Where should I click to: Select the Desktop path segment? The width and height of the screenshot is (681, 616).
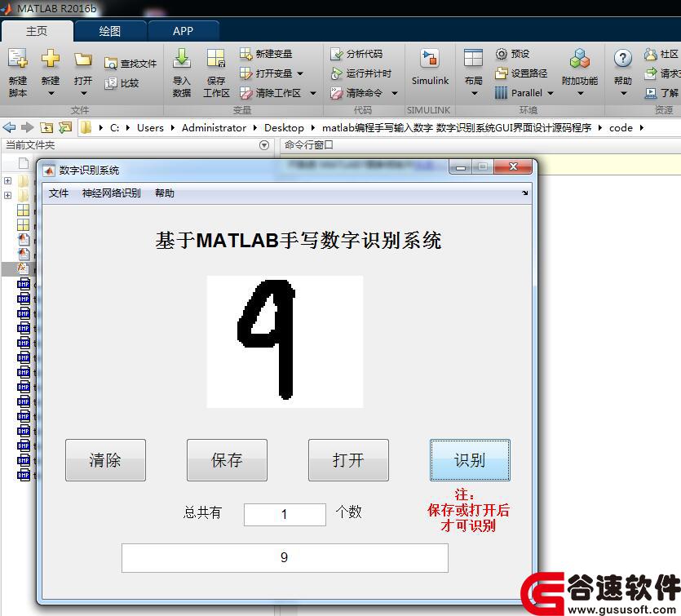point(284,128)
